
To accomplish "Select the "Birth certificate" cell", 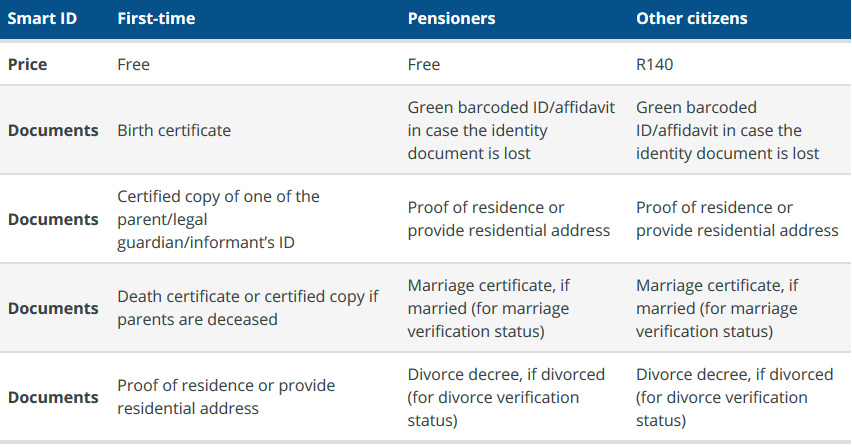I will [x=174, y=130].
